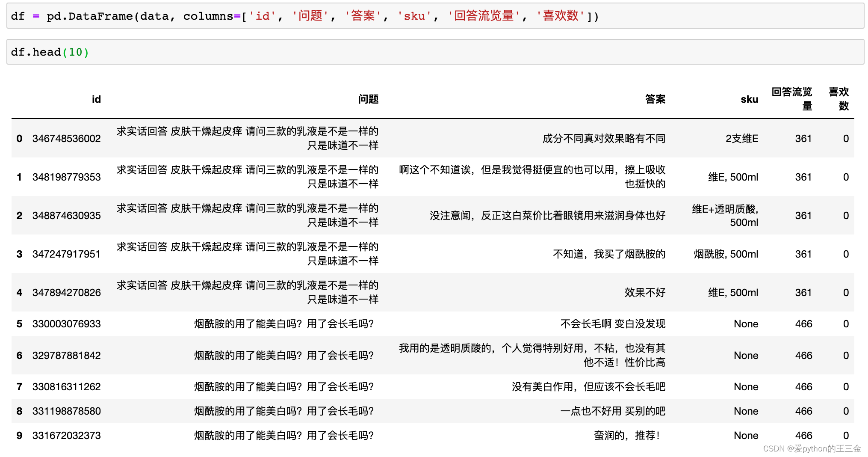Click sku '维E, 500ml' in row 4
The width and height of the screenshot is (868, 457).
coord(733,293)
